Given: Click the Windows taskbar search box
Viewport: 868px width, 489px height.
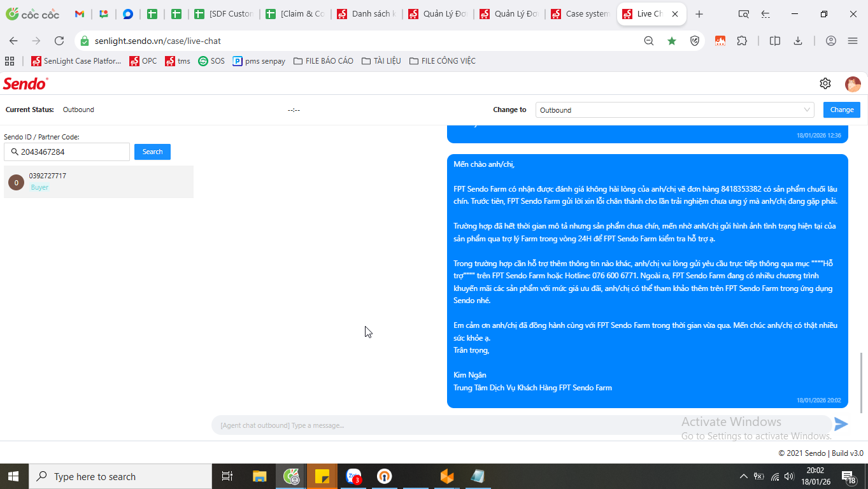Looking at the screenshot, I should (x=120, y=476).
